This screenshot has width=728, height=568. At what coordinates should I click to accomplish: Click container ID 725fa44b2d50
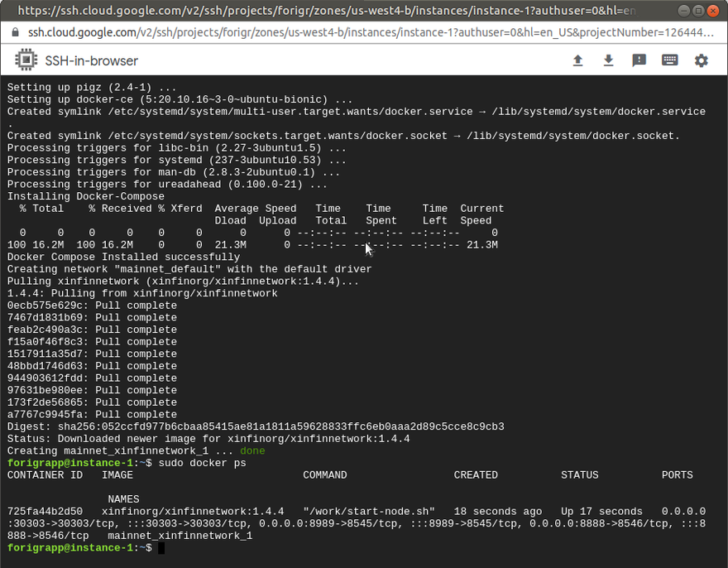pos(45,512)
